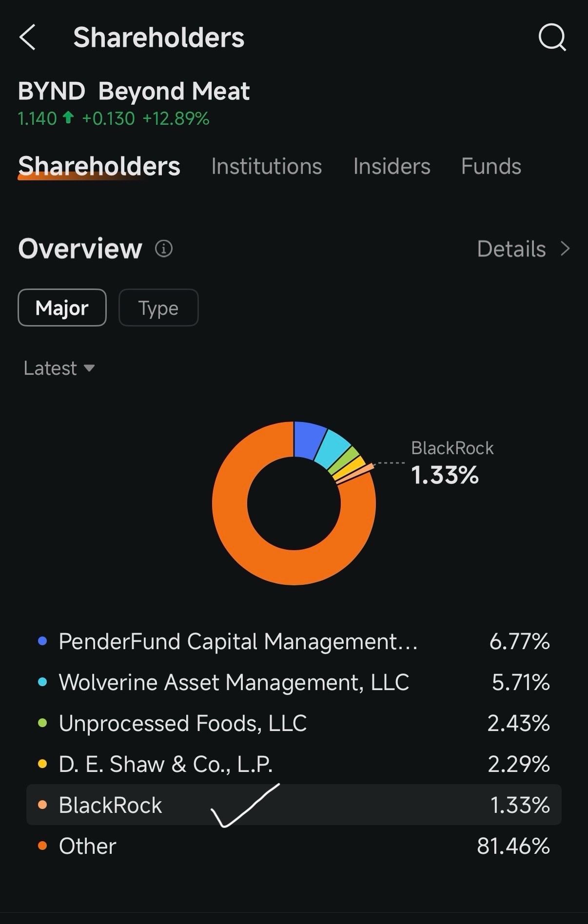Tap the Details link
Image resolution: width=588 pixels, height=924 pixels.
[x=511, y=249]
